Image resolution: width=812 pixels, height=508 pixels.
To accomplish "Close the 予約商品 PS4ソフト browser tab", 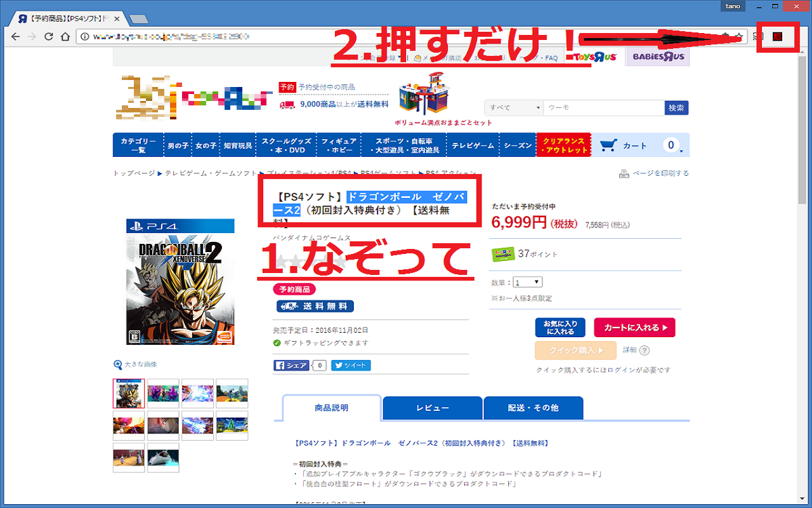I will (x=117, y=18).
